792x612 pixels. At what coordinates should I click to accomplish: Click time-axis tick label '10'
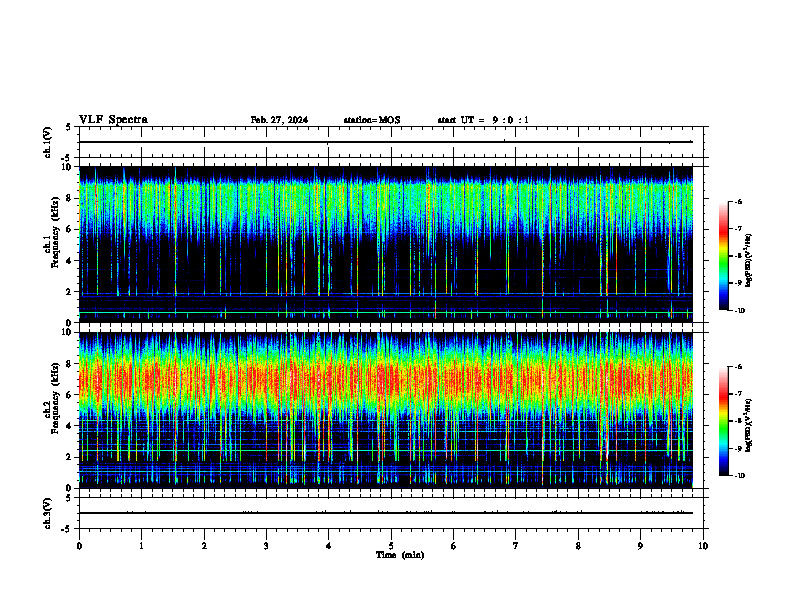pyautogui.click(x=703, y=546)
